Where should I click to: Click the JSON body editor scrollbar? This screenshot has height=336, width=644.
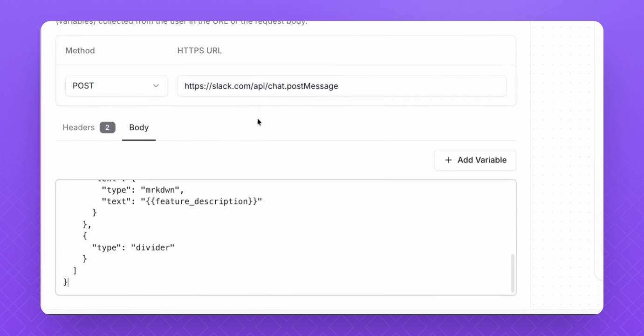513,273
